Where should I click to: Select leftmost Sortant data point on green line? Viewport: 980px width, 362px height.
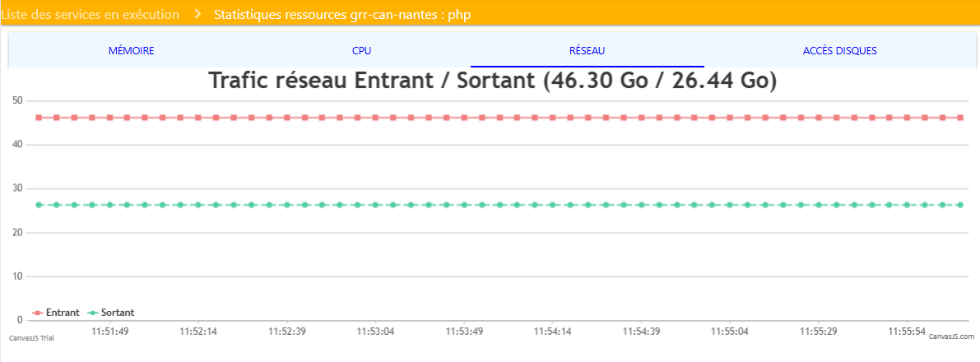[x=39, y=205]
